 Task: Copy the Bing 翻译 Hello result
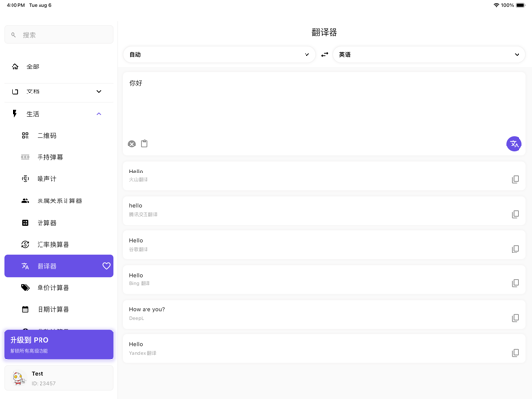click(515, 283)
